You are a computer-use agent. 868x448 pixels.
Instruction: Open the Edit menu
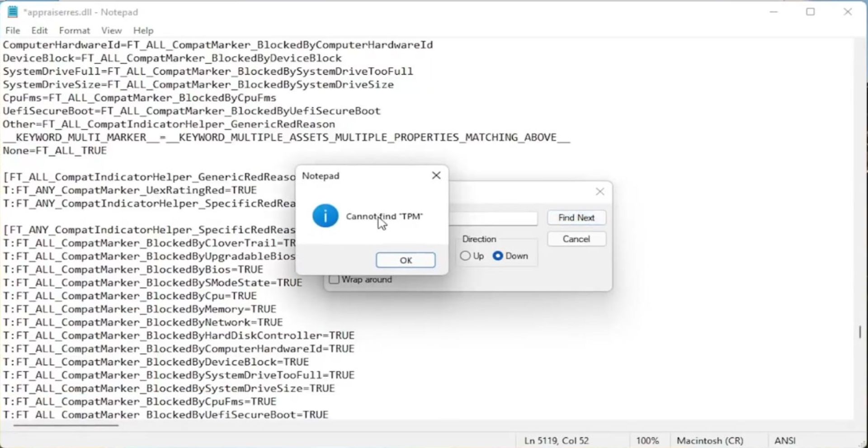39,30
